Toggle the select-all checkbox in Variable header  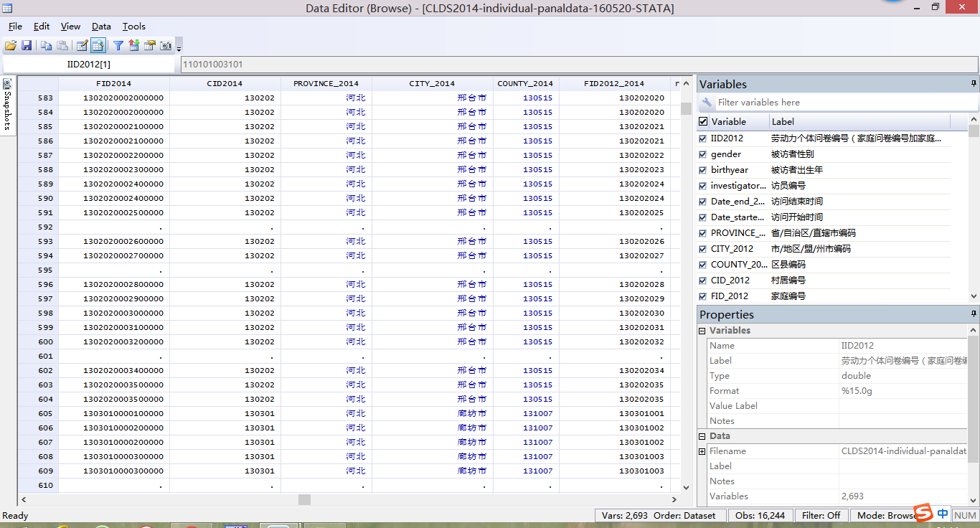click(x=703, y=121)
